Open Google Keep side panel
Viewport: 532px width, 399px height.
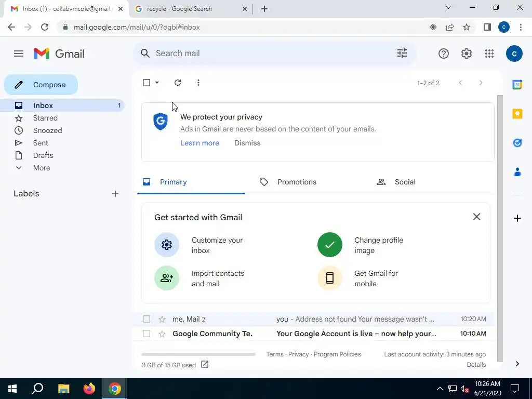(517, 114)
